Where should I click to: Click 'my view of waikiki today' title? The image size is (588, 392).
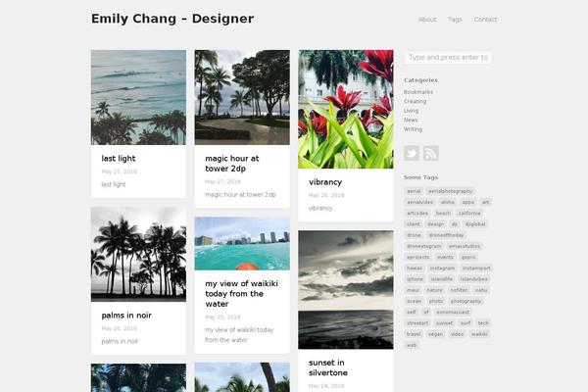[241, 294]
